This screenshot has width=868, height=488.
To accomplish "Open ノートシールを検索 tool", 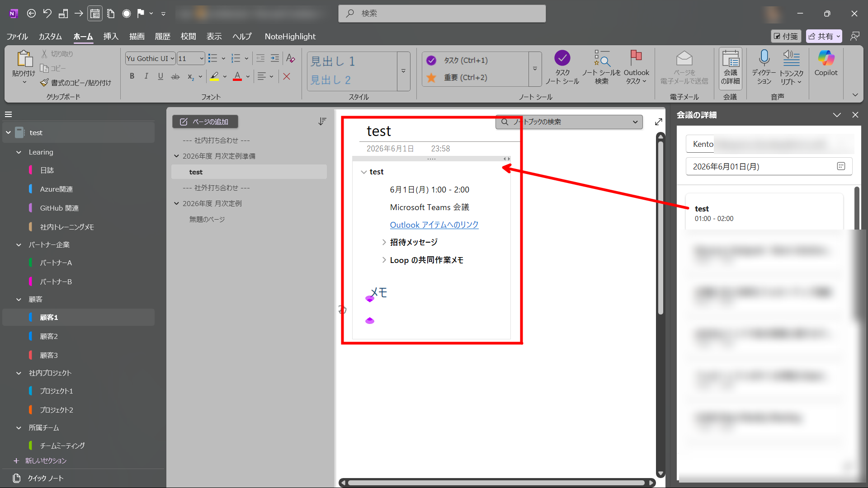I will (601, 68).
